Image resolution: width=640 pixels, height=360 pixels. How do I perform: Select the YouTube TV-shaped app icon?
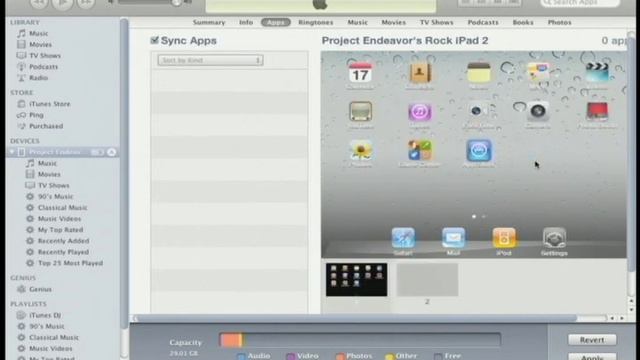360,111
